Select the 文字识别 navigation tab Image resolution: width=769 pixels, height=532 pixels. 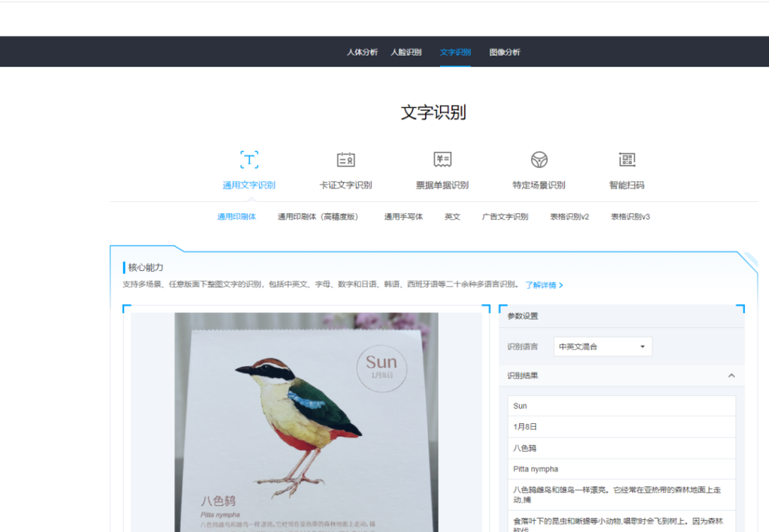click(455, 53)
